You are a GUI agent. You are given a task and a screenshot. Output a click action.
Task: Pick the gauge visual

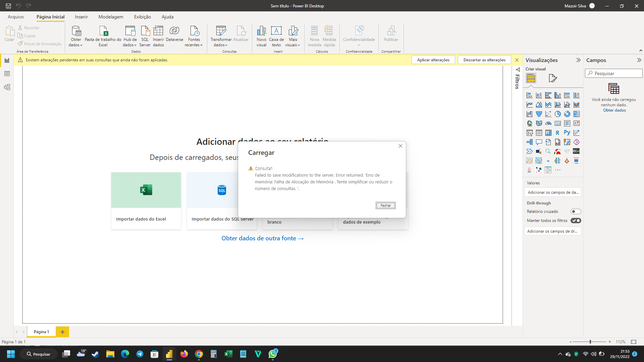(548, 124)
